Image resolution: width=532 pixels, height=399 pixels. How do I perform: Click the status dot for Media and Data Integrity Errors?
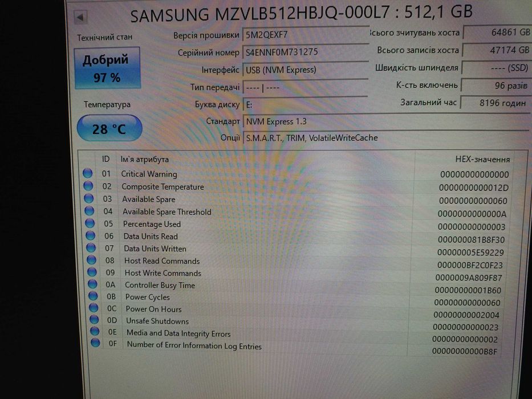pos(95,331)
